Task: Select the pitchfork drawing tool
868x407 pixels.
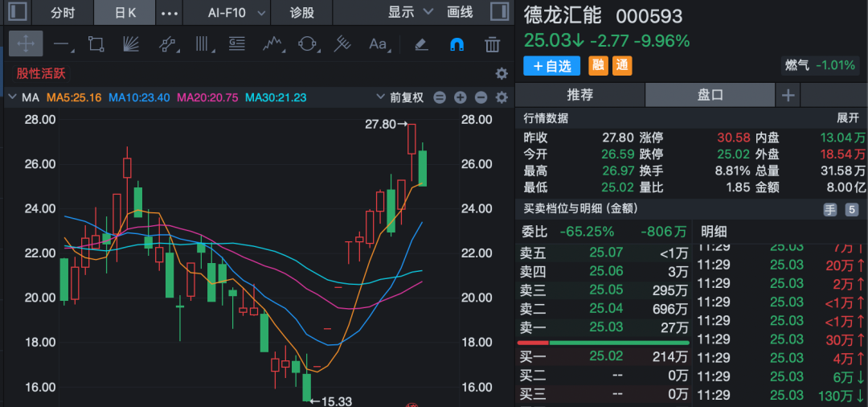Action: [342, 44]
